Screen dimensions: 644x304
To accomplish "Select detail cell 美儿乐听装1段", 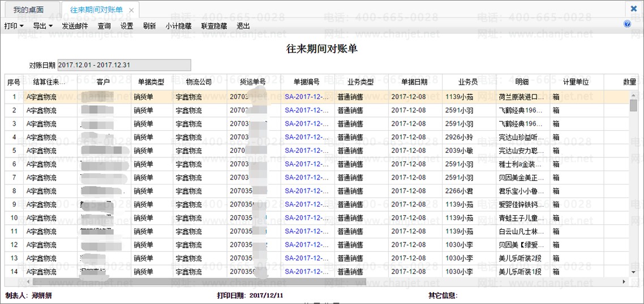I will [523, 272].
